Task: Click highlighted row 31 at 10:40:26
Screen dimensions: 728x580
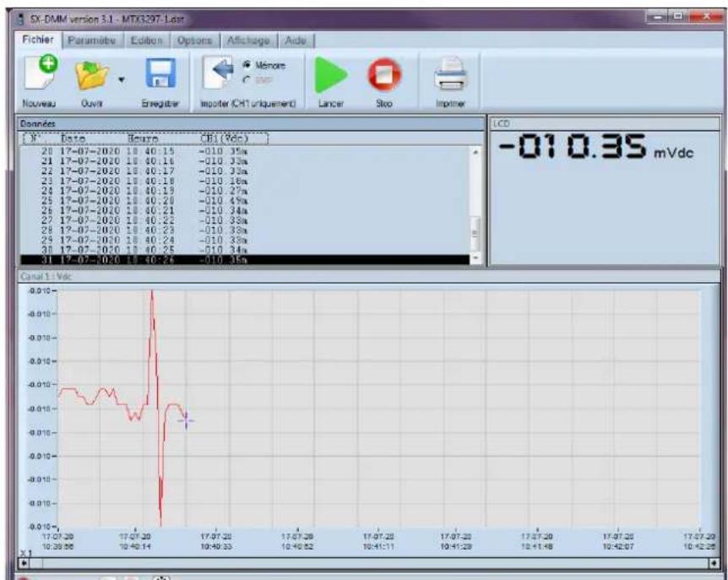Action: [245, 260]
